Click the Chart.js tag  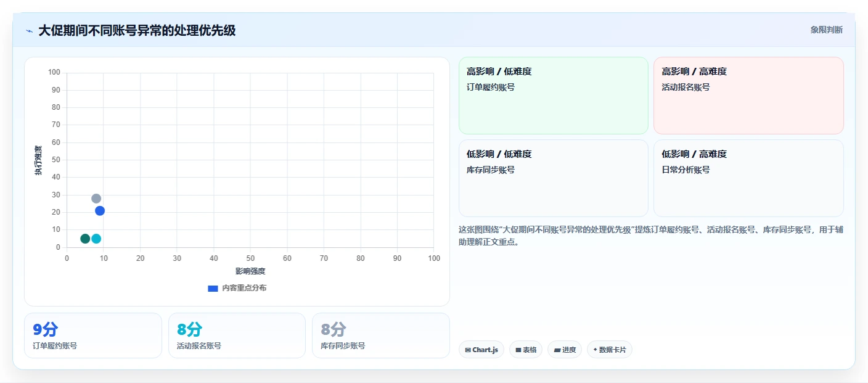[481, 350]
